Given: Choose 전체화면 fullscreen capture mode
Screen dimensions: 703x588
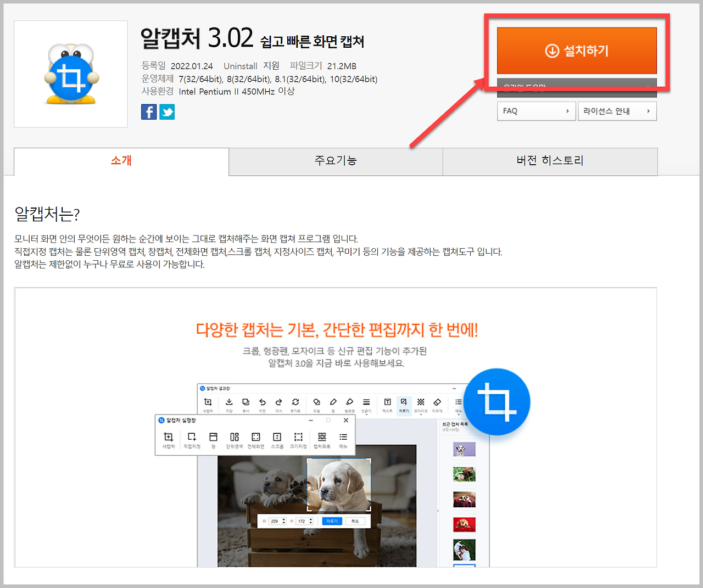Looking at the screenshot, I should [x=256, y=440].
